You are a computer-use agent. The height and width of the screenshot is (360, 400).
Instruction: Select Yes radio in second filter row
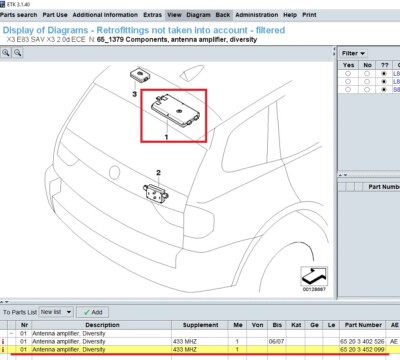tap(348, 81)
